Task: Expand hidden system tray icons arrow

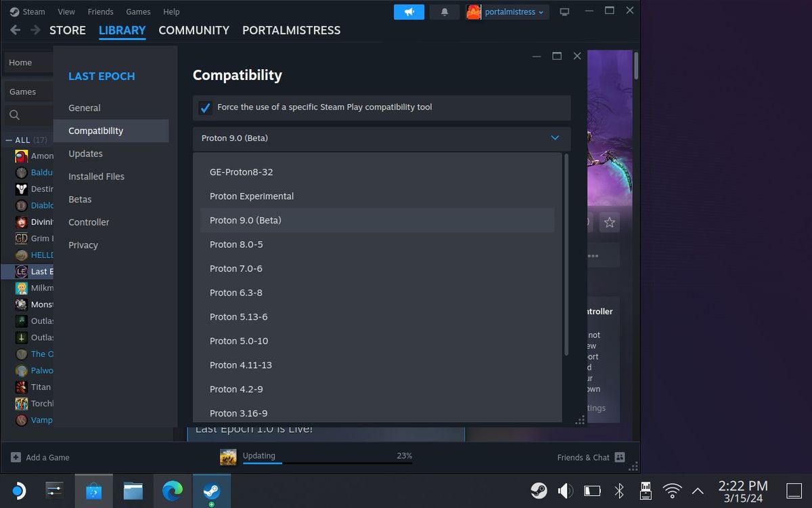Action: coord(698,490)
